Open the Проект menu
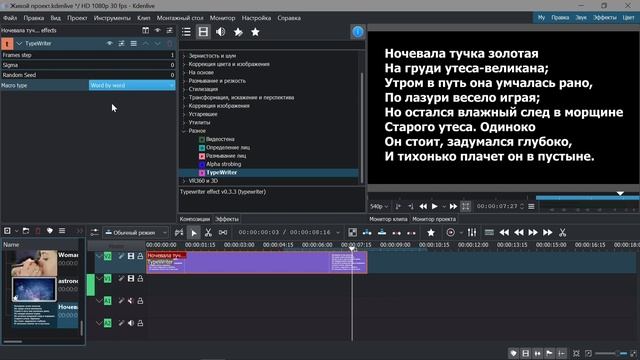Screen dimensions: 640x360 pyautogui.click(x=77, y=18)
